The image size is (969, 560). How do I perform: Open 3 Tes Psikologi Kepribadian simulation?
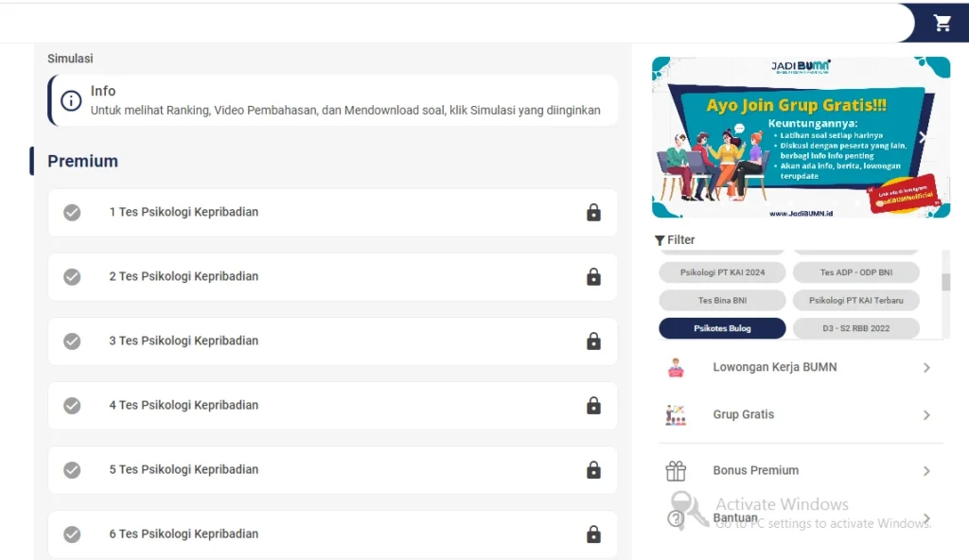point(332,341)
